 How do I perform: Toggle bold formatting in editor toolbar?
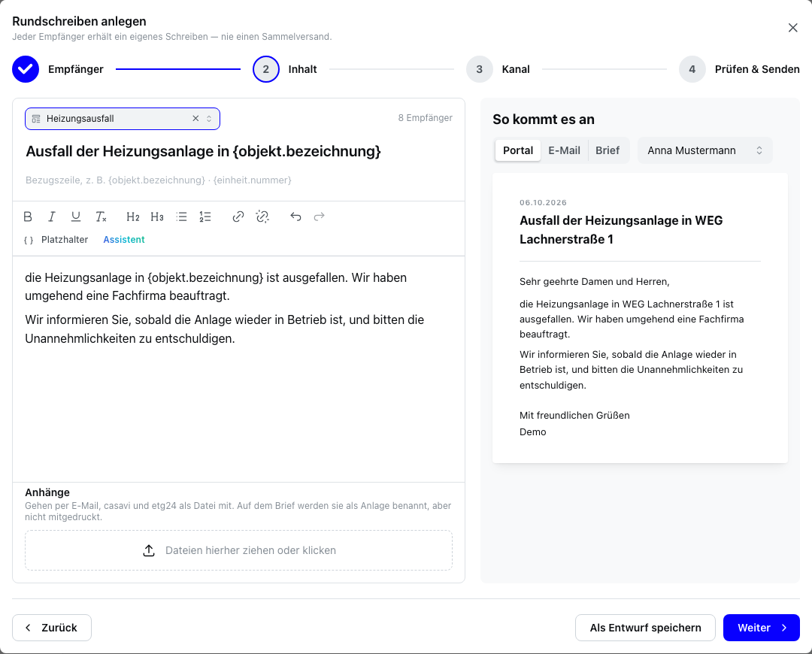tap(28, 216)
